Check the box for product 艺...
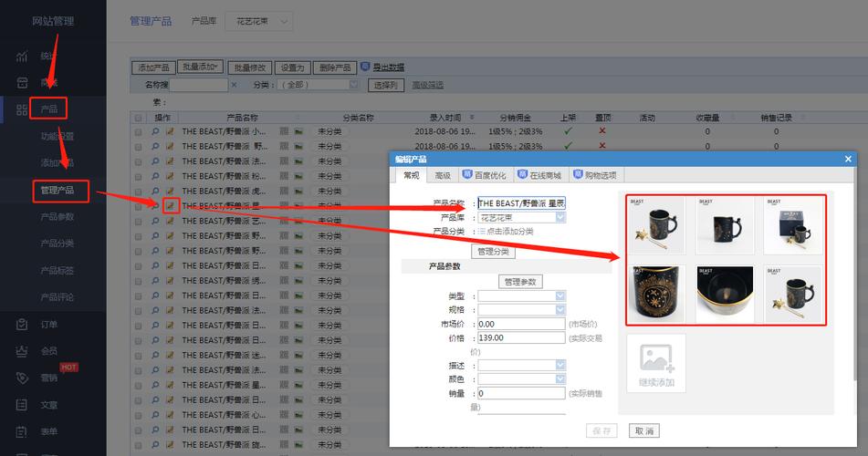This screenshot has width=868, height=456. pos(138,222)
